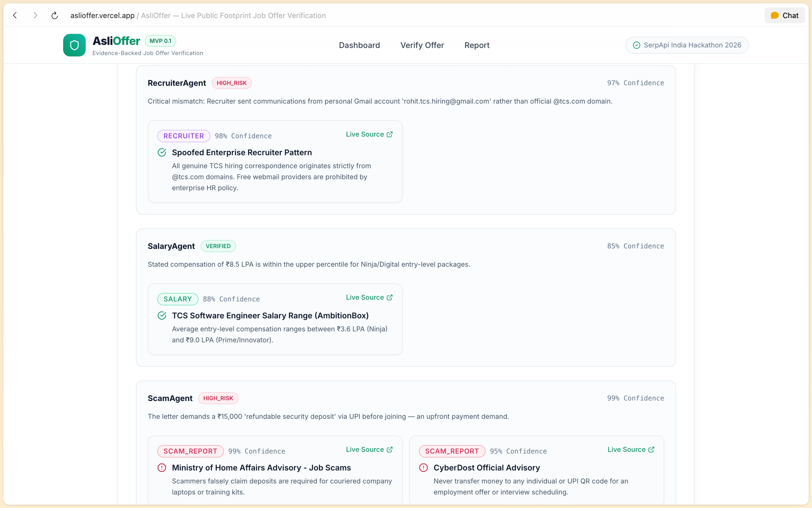Click external-link icon on SALARY evidence card
Viewport: 812px width, 508px height.
[390, 298]
